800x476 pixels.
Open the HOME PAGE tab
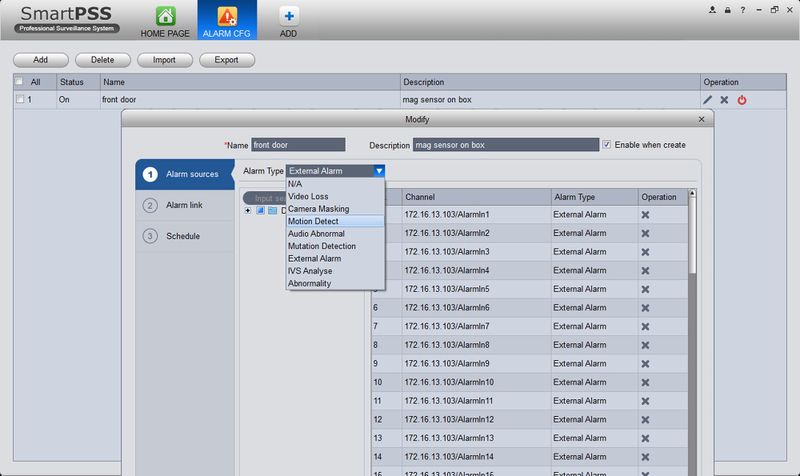[x=164, y=21]
